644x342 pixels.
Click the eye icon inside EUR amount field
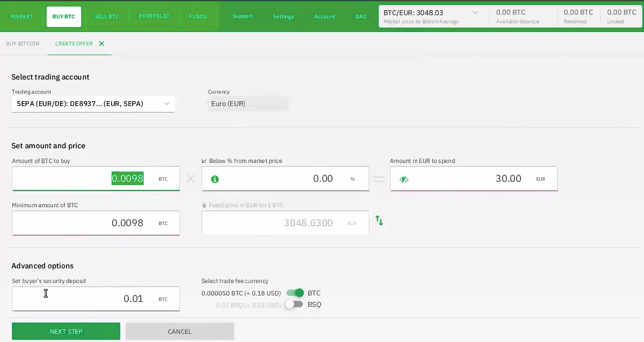pyautogui.click(x=404, y=179)
